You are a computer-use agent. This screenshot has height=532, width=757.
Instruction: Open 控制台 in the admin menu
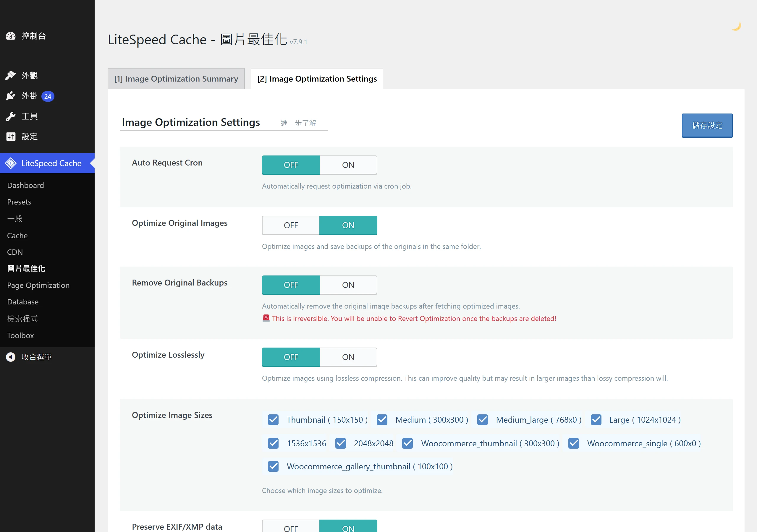coord(47,36)
